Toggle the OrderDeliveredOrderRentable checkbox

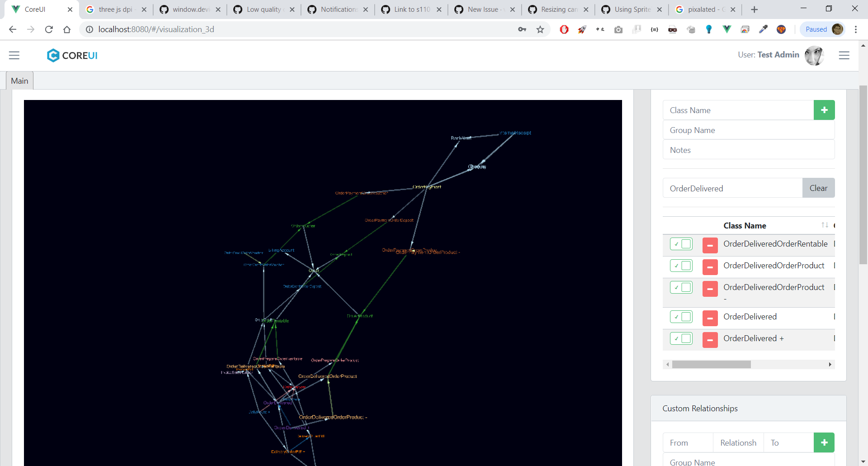coord(681,244)
